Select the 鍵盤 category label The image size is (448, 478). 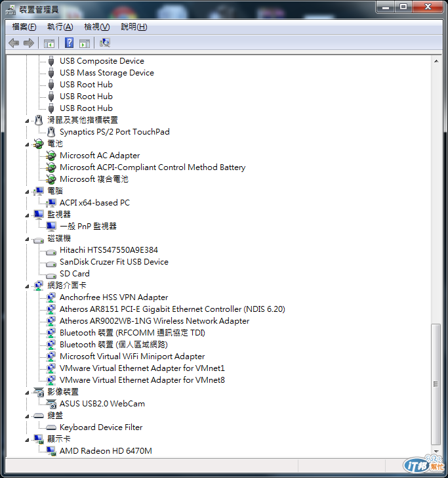point(55,416)
